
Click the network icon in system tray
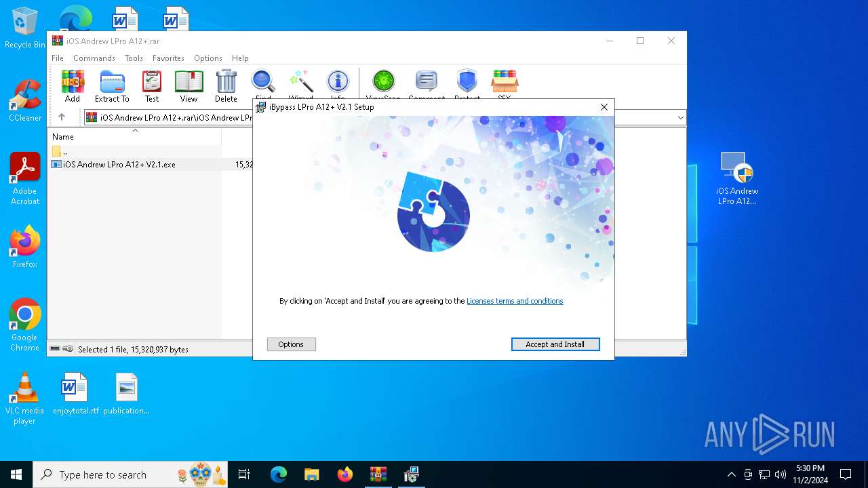[x=764, y=474]
